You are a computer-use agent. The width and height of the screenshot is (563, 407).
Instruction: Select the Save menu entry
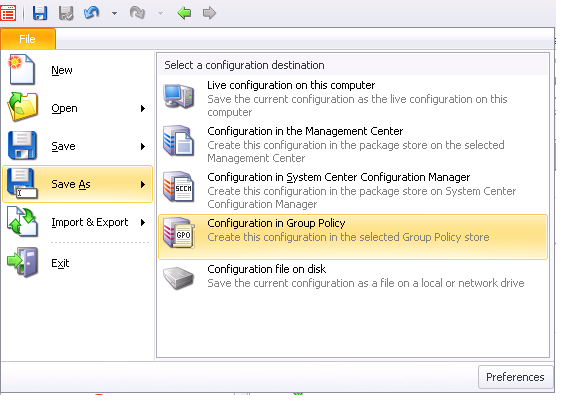63,146
